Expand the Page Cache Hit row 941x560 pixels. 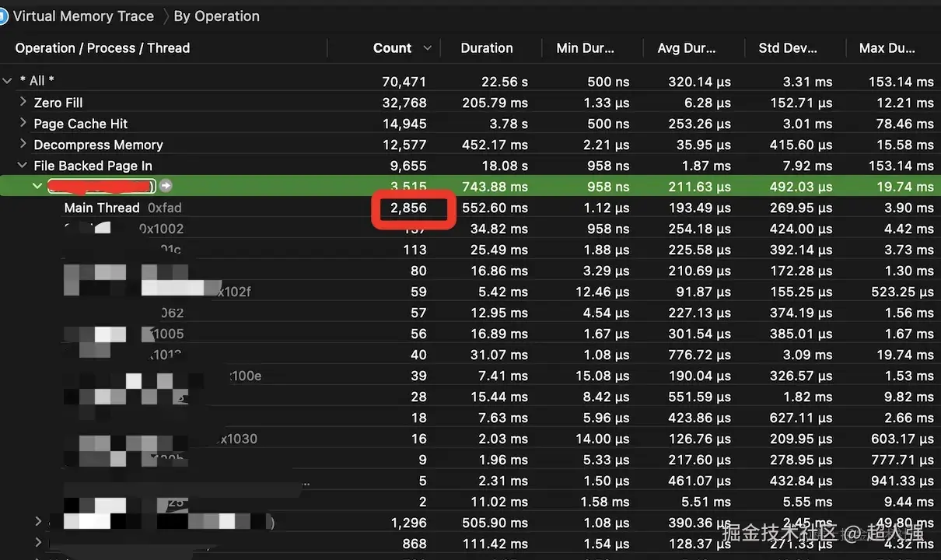(x=23, y=123)
